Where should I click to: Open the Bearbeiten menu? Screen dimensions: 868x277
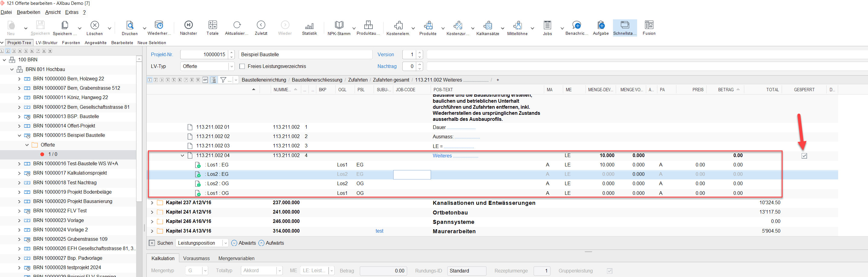(x=28, y=12)
